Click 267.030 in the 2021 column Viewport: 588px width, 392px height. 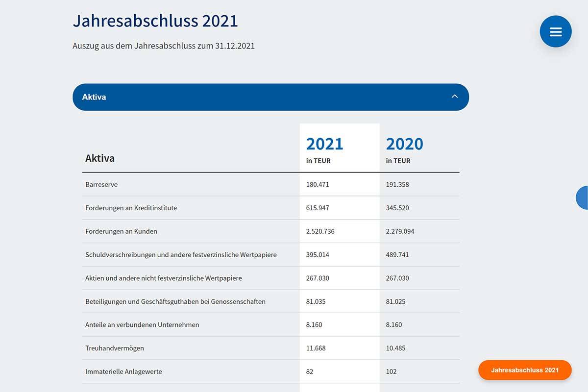tap(318, 278)
